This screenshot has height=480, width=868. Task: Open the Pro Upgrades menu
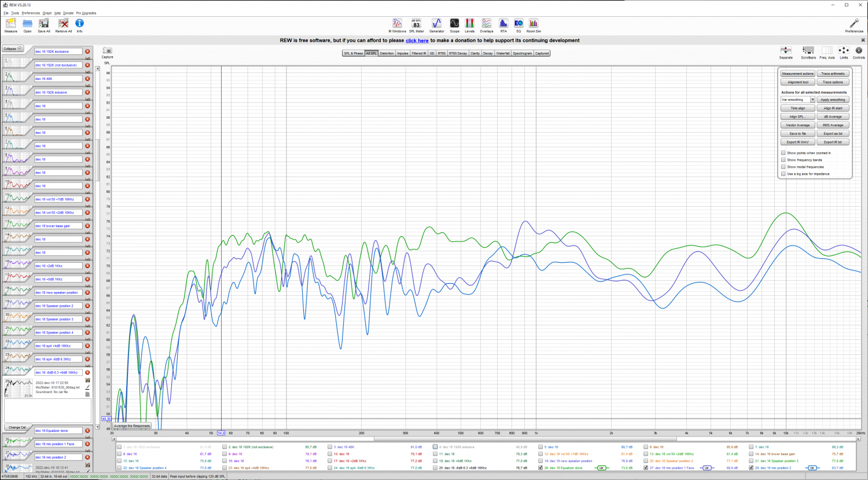[x=86, y=13]
